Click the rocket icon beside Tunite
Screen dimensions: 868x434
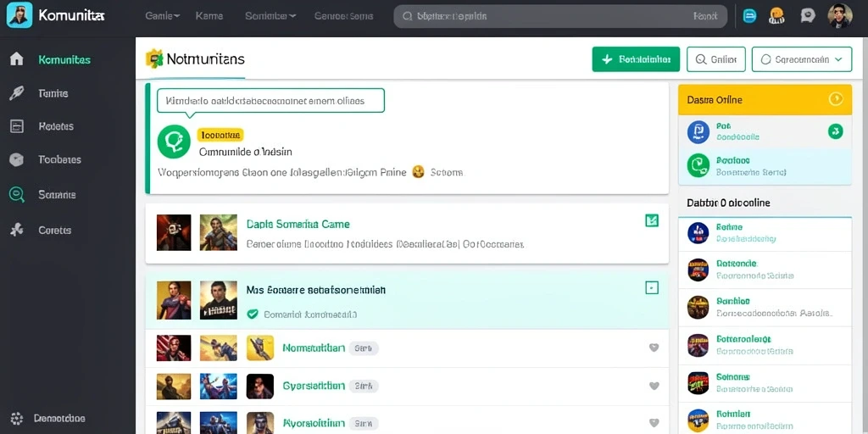point(17,93)
